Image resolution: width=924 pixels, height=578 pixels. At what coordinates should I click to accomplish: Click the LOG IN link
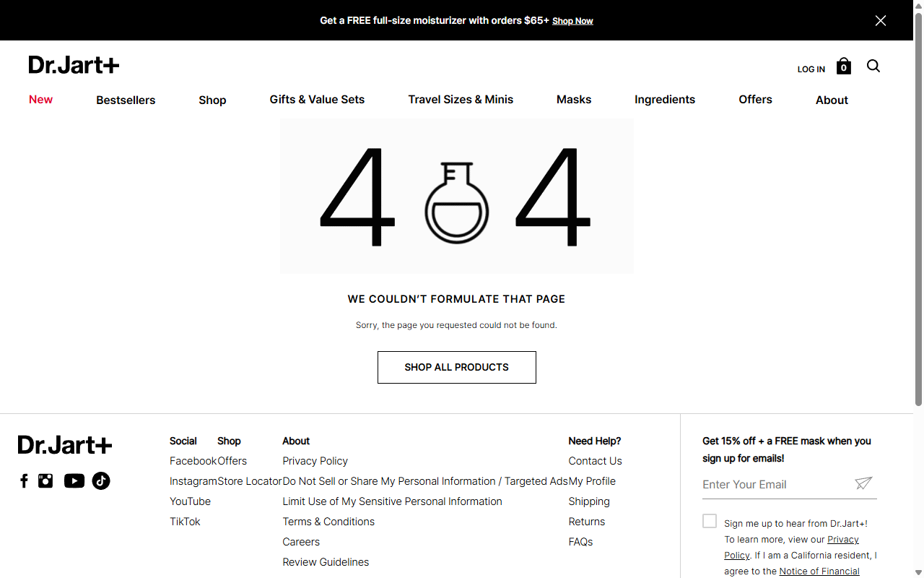[x=811, y=69]
